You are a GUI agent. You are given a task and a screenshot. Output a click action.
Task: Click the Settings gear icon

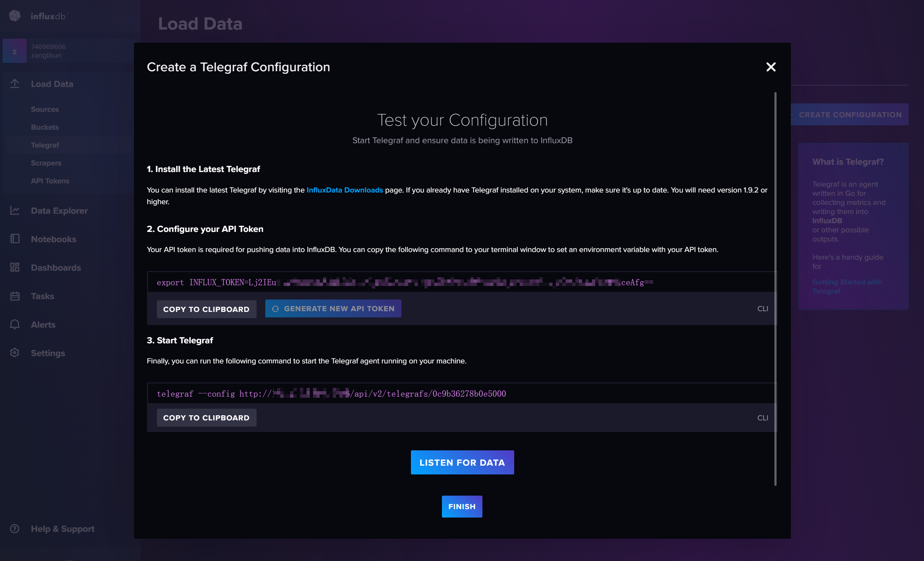click(x=15, y=353)
